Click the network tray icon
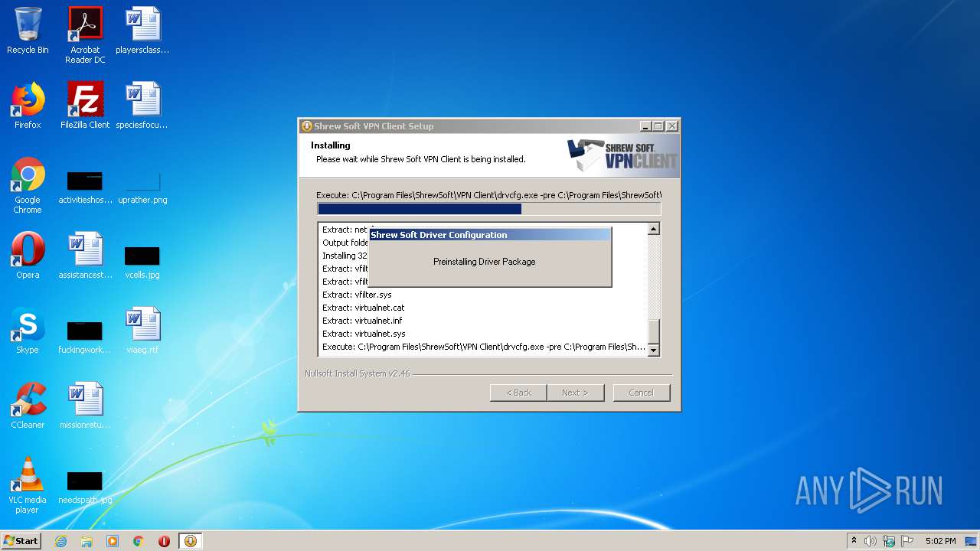This screenshot has height=551, width=980. pyautogui.click(x=889, y=541)
